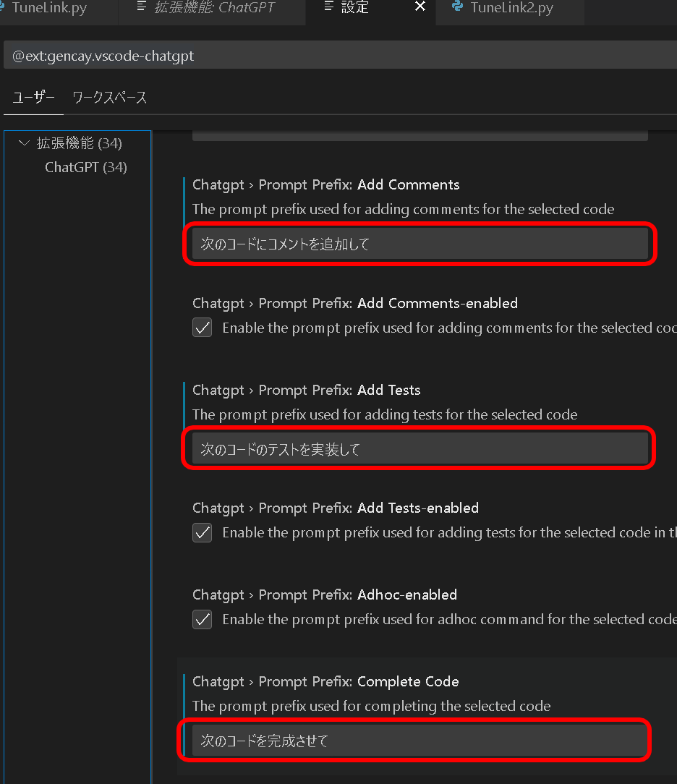Click the Add Comments prompt prefix text field
The image size is (677, 784).
[420, 244]
